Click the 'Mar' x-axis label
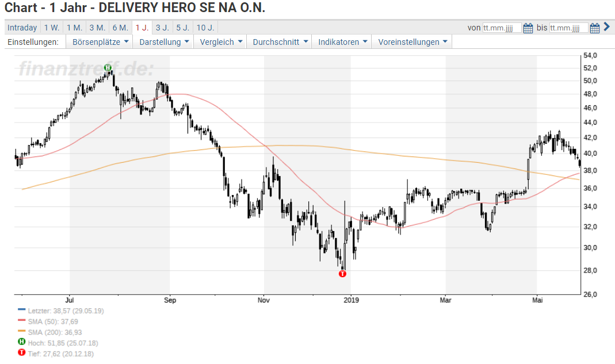The height and width of the screenshot is (364, 615). 445,300
